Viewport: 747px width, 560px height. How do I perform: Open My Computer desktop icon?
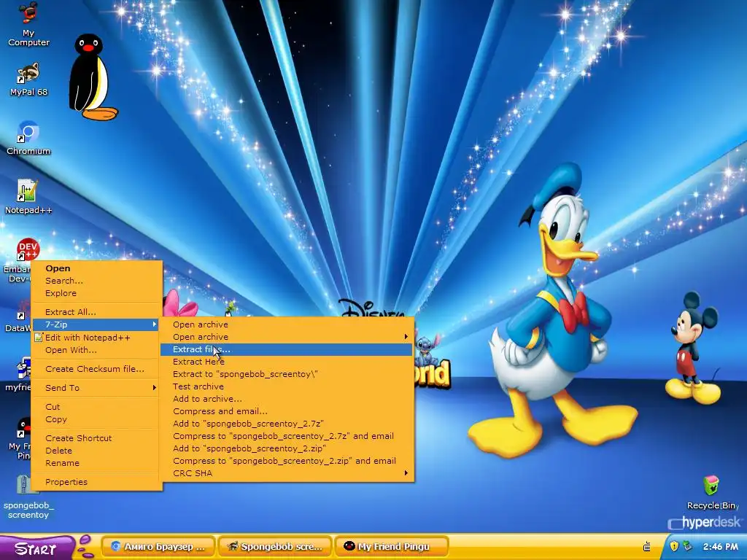click(28, 24)
